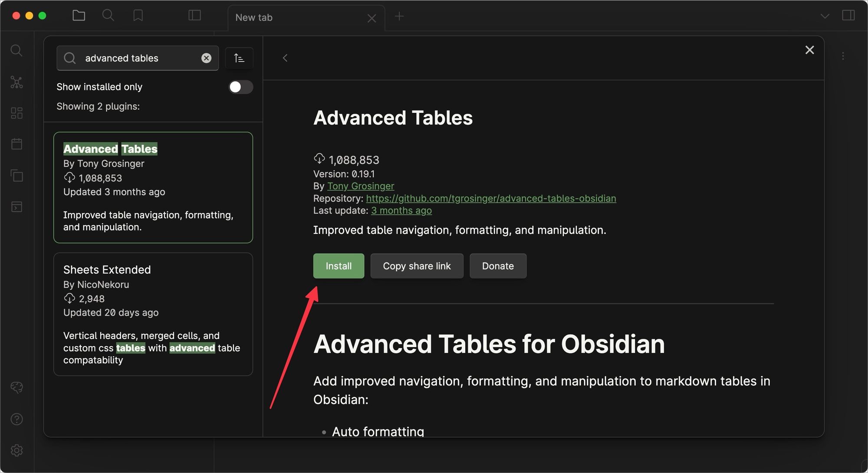Open the plugin options three-dot menu
Image resolution: width=868 pixels, height=473 pixels.
coord(843,56)
